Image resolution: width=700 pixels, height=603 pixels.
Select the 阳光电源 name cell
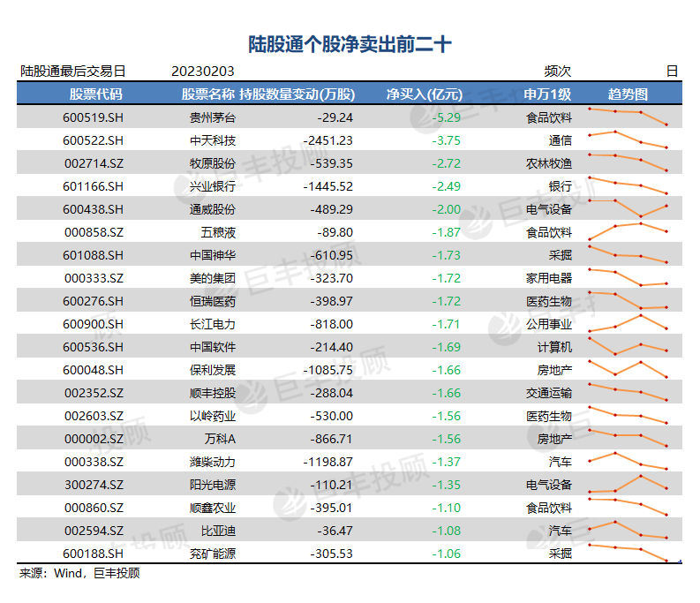213,485
